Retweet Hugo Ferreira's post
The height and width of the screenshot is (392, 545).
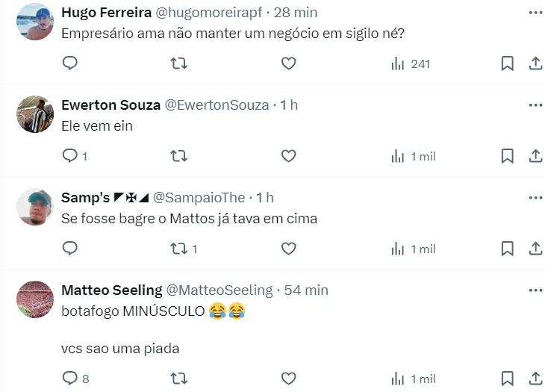pos(179,64)
